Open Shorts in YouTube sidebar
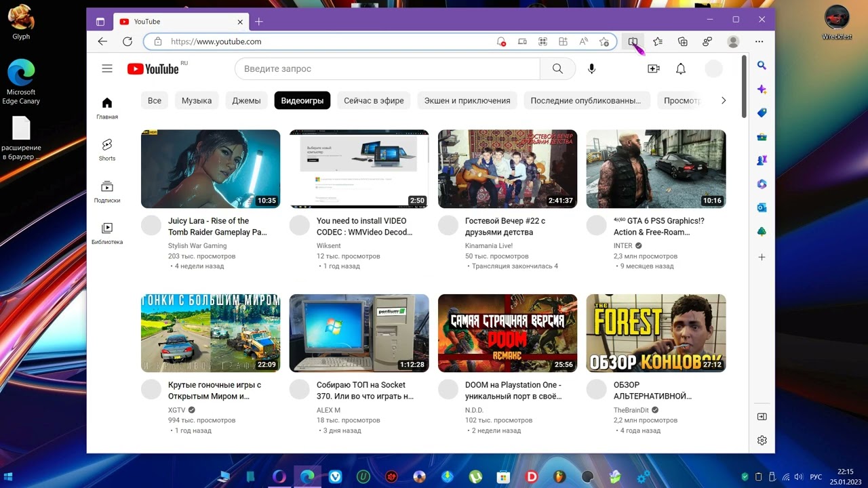This screenshot has width=868, height=488. click(x=107, y=150)
